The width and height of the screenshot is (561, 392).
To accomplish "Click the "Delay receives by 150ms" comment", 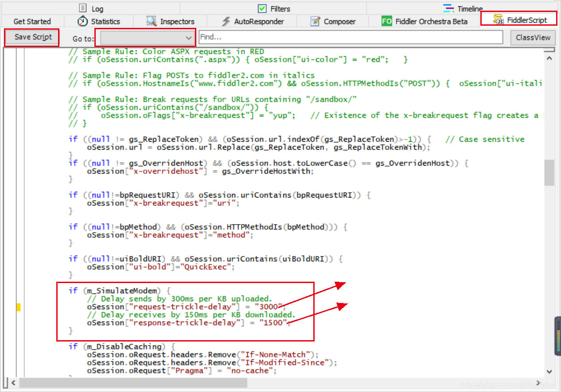I will [x=191, y=314].
